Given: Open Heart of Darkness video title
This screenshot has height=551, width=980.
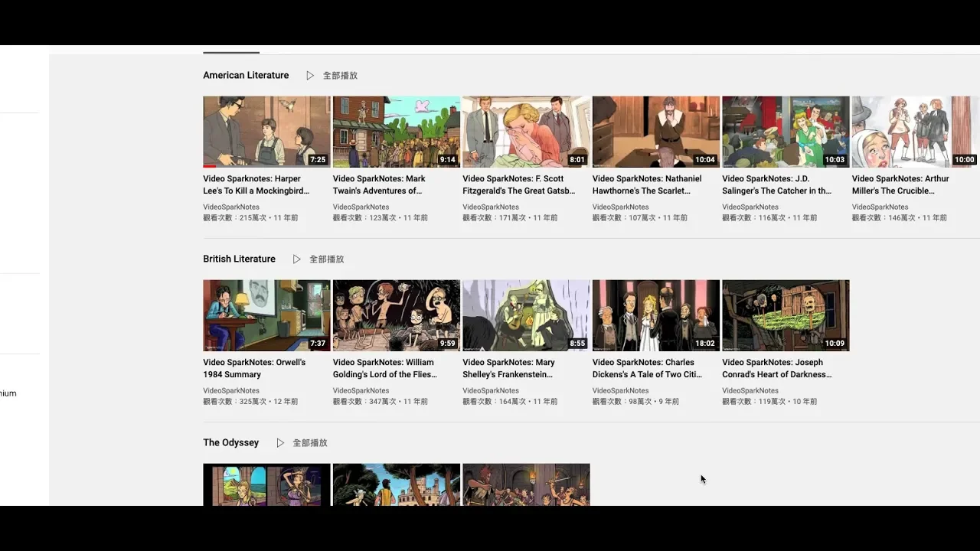Looking at the screenshot, I should point(776,368).
